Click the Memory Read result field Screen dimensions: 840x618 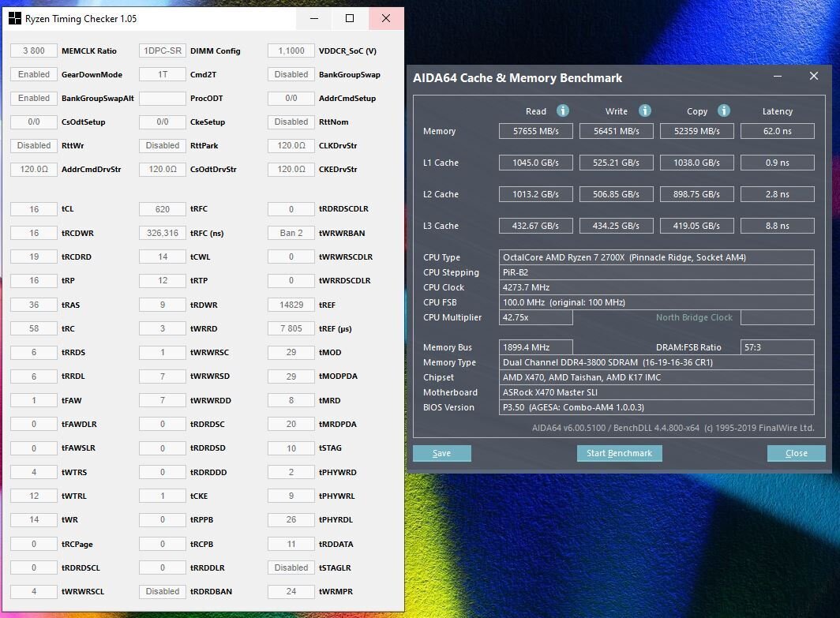[535, 131]
